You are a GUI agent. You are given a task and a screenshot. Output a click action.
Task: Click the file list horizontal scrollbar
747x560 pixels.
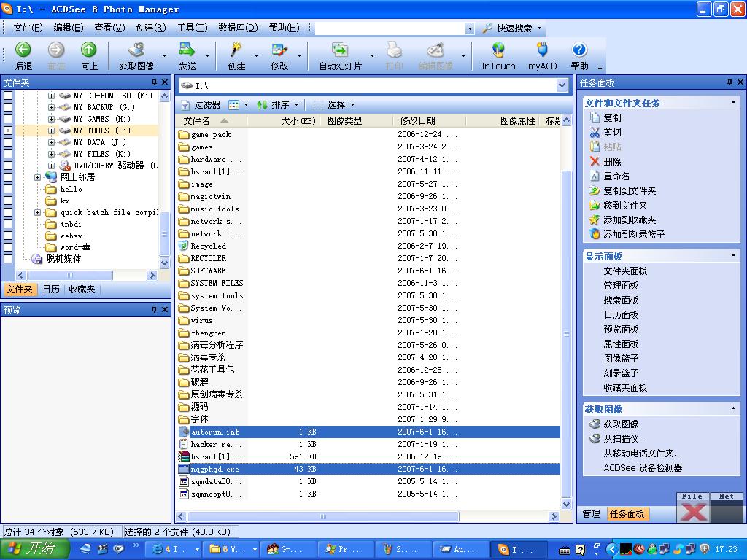tap(323, 517)
